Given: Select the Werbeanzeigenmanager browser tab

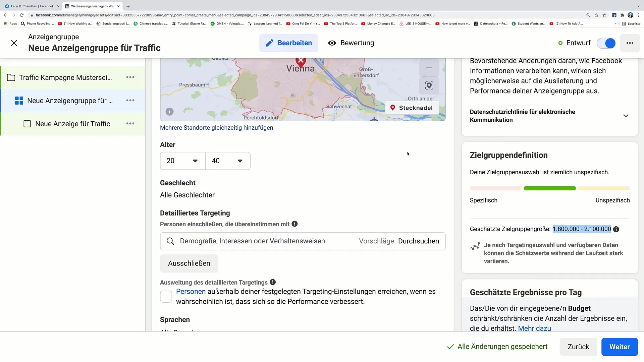Looking at the screenshot, I should (92, 6).
